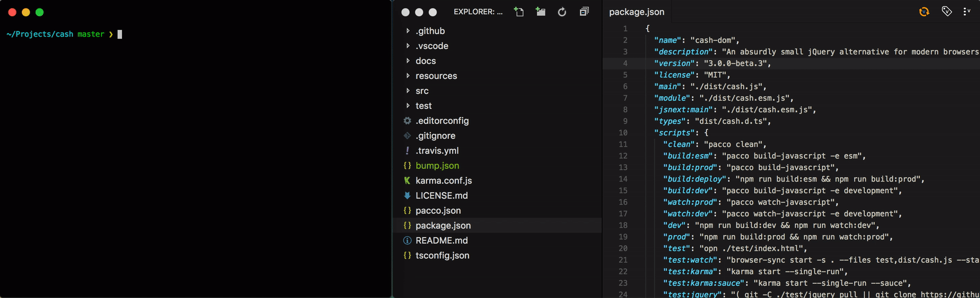This screenshot has height=298, width=980.
Task: Click the "version" key in the editor
Action: [674, 64]
